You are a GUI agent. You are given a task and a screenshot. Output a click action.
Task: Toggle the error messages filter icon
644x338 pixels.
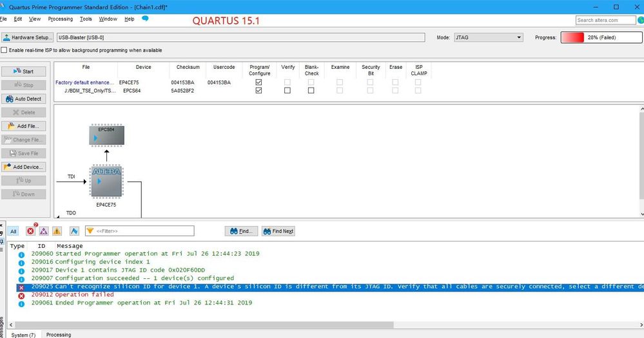[x=31, y=231]
